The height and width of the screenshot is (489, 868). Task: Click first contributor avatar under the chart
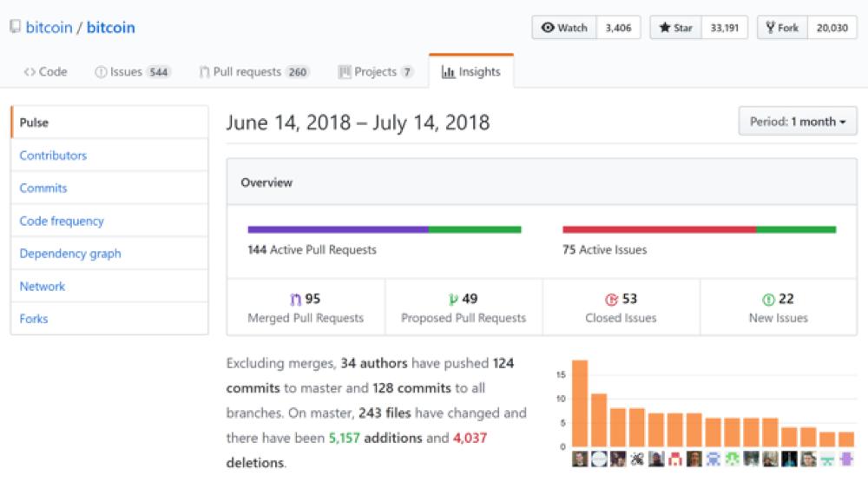pos(580,459)
